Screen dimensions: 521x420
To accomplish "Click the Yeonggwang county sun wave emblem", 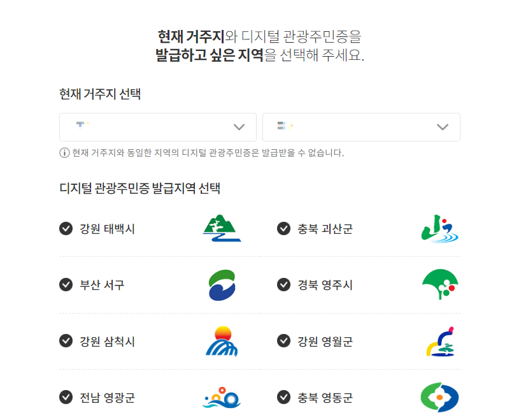I will 222,397.
